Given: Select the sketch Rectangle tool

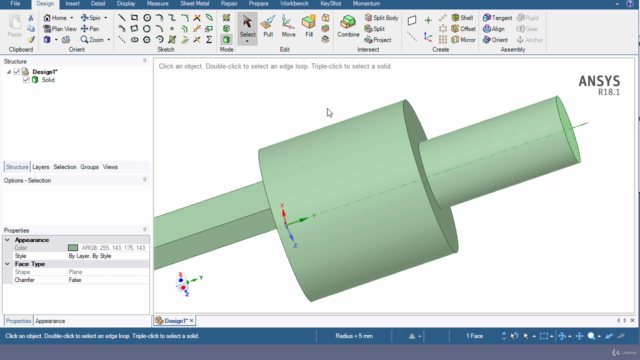Looking at the screenshot, I should 134,18.
